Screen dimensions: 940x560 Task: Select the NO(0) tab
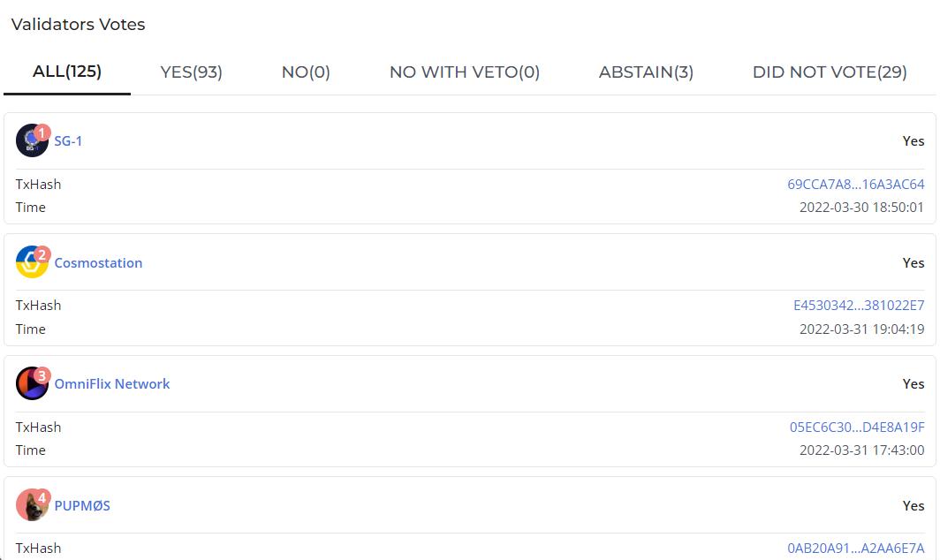[x=306, y=72]
